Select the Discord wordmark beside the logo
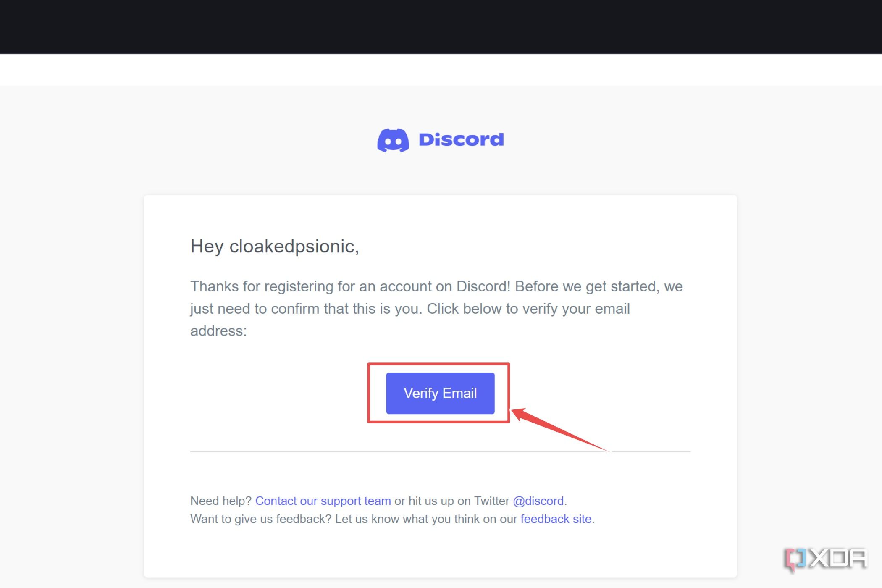This screenshot has width=882, height=588. click(461, 139)
